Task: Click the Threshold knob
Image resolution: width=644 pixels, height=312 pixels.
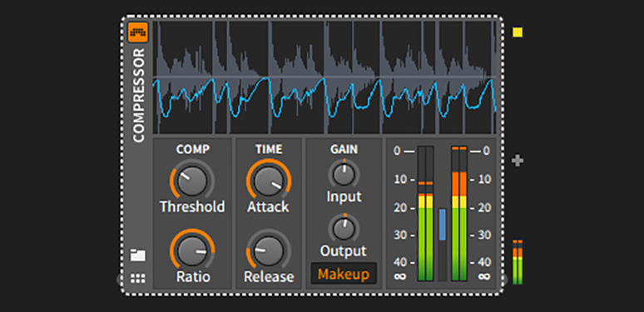Action: 192,181
